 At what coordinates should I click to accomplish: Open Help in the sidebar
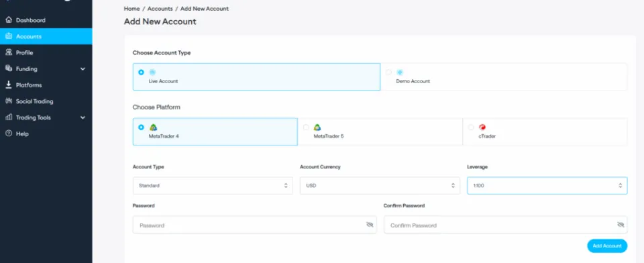[x=46, y=134]
